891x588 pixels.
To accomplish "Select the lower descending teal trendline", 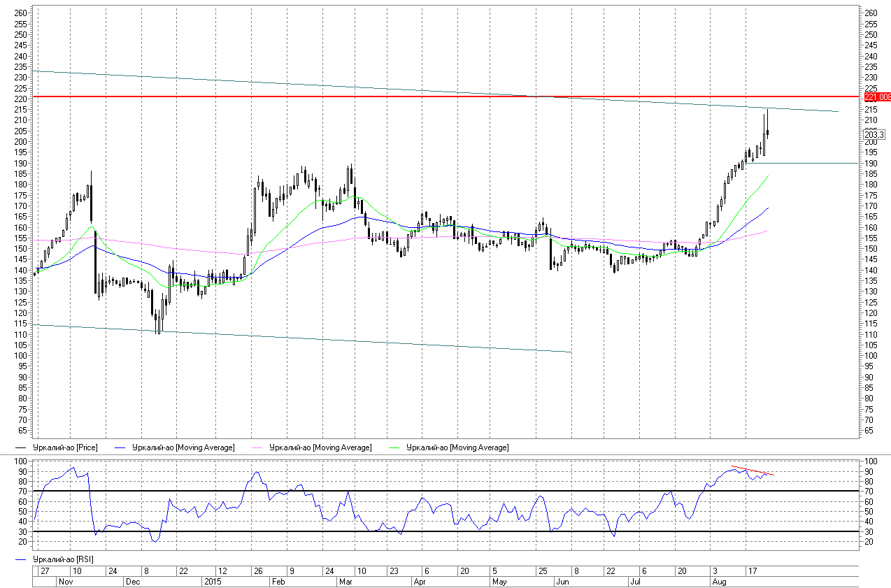I will pos(280,338).
